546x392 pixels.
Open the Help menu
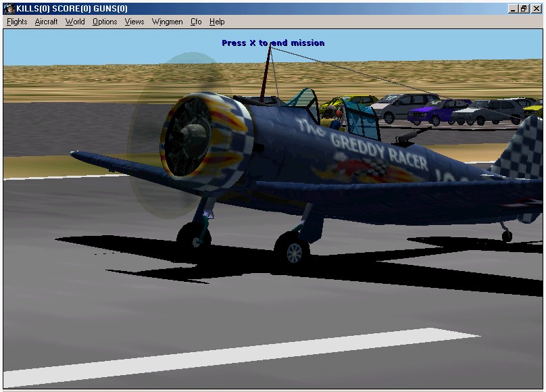point(217,22)
